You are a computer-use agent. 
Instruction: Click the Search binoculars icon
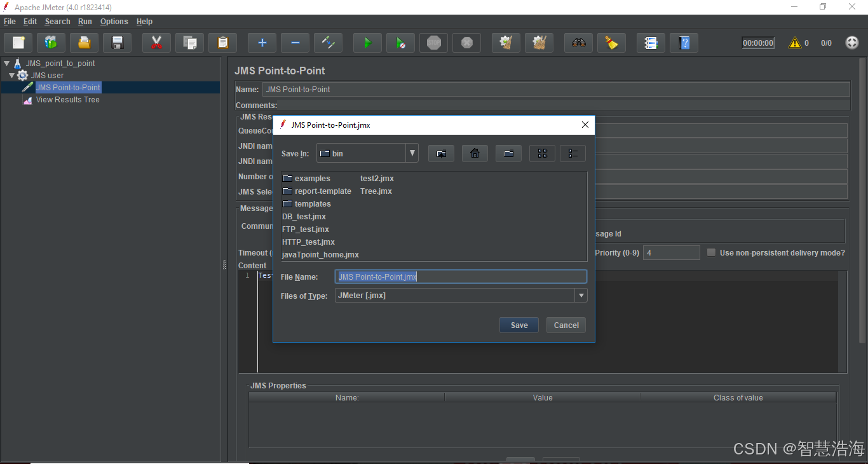[x=578, y=43]
